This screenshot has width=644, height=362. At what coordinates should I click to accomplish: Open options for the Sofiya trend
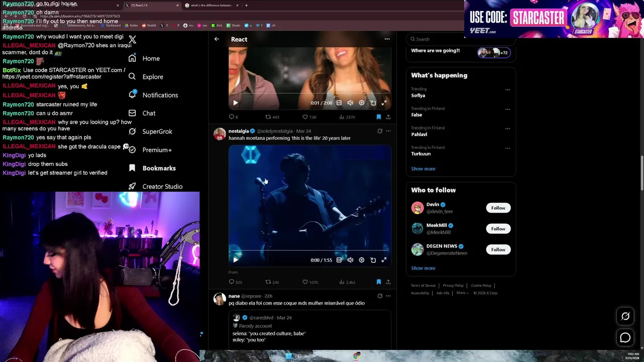[507, 89]
